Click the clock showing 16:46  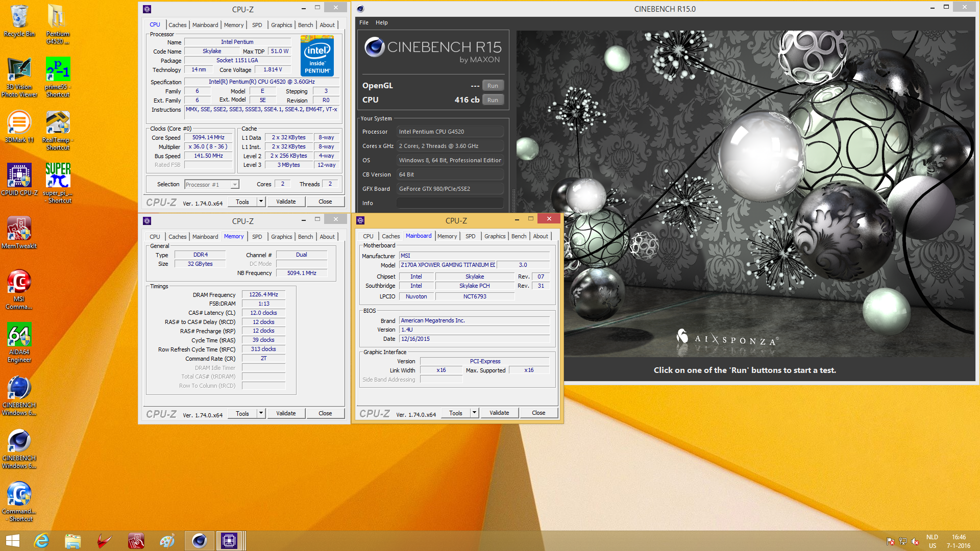[x=959, y=537]
